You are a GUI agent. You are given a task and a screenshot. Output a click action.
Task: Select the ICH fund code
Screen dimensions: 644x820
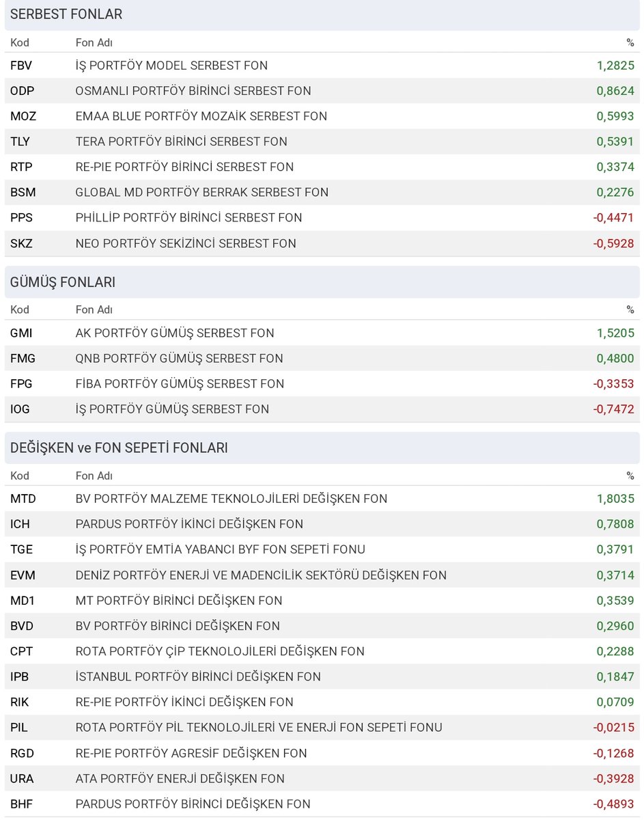click(20, 524)
